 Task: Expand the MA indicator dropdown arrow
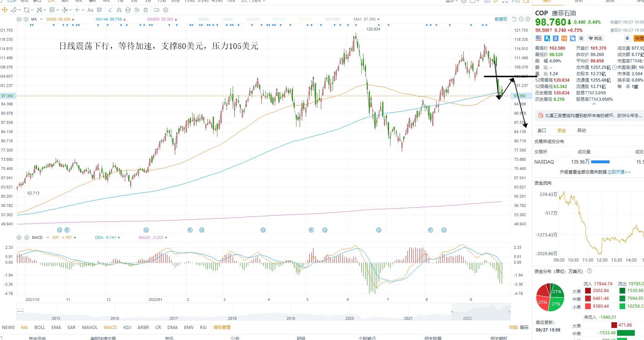pyautogui.click(x=41, y=19)
